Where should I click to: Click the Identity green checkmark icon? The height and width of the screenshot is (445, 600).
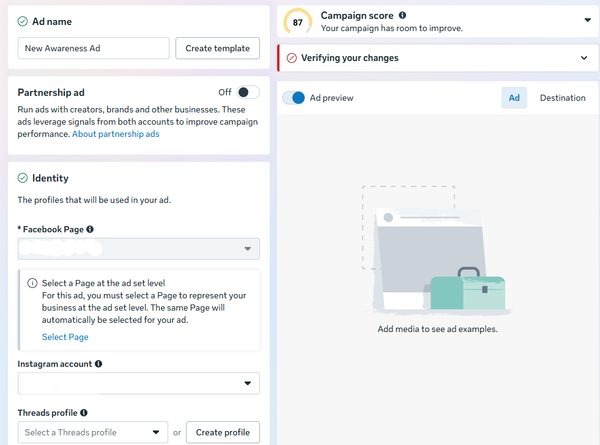[23, 178]
